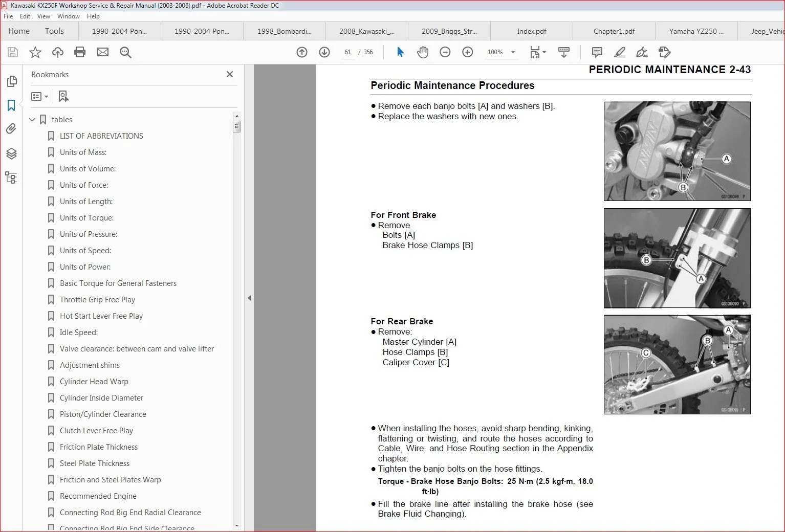This screenshot has width=785, height=532.
Task: Zoom out with minus icon
Action: tap(445, 52)
